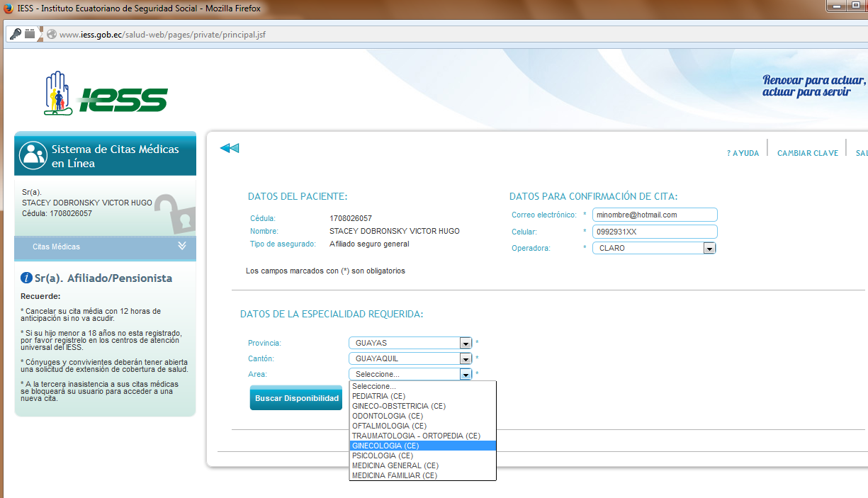
Task: Click the key icon in address bar
Action: point(15,34)
